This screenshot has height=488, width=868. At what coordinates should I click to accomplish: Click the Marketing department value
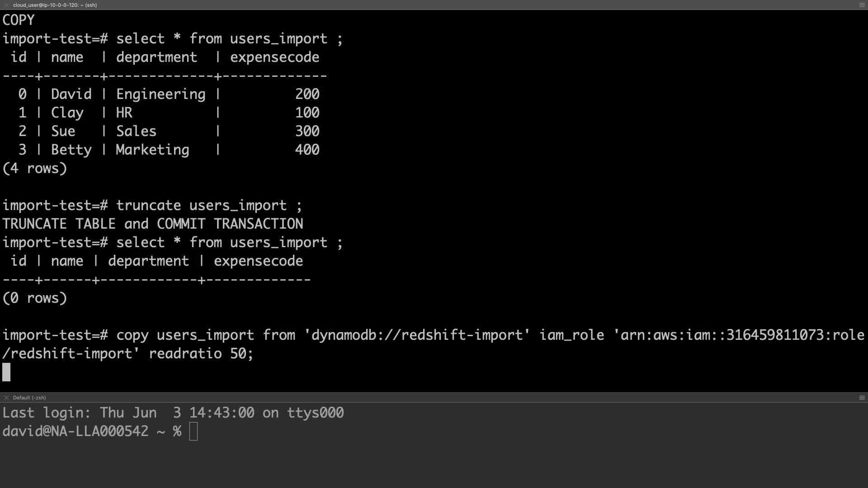pyautogui.click(x=152, y=150)
